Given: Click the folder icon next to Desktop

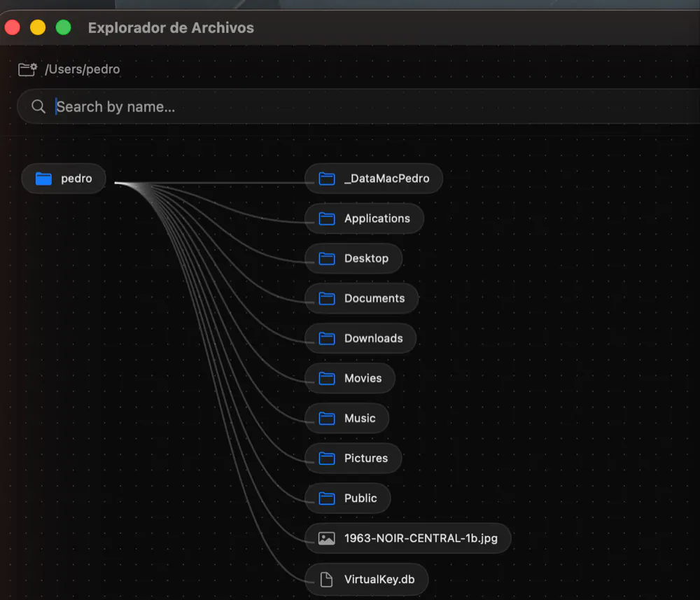Looking at the screenshot, I should 327,258.
